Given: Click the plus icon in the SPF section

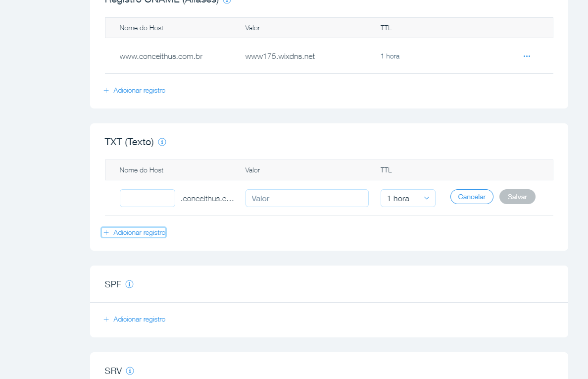Looking at the screenshot, I should [106, 320].
